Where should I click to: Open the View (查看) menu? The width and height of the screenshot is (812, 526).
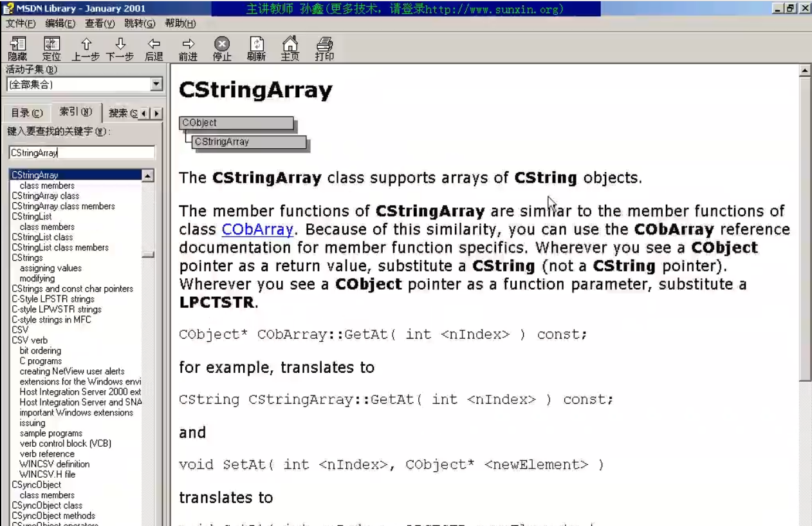point(100,24)
